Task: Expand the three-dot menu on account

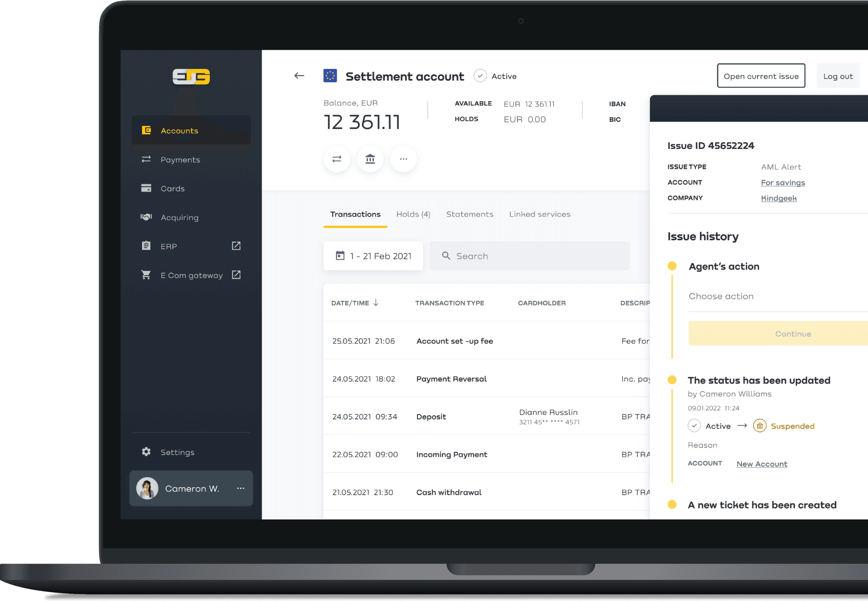Action: point(403,160)
